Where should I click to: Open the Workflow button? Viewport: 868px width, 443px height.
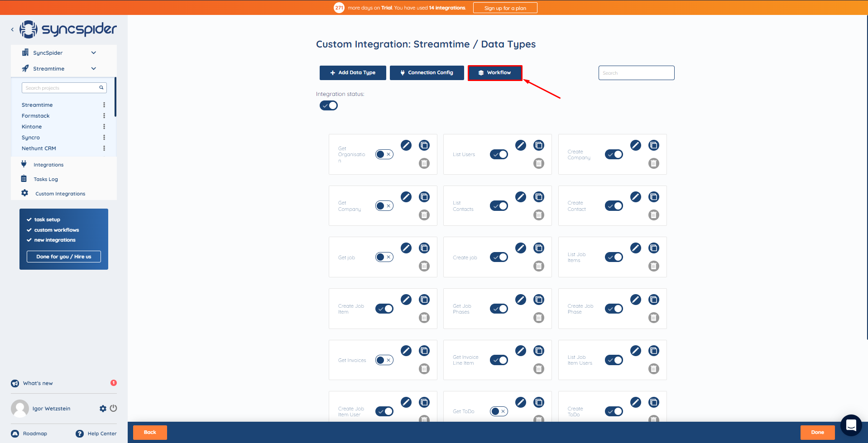pos(495,73)
